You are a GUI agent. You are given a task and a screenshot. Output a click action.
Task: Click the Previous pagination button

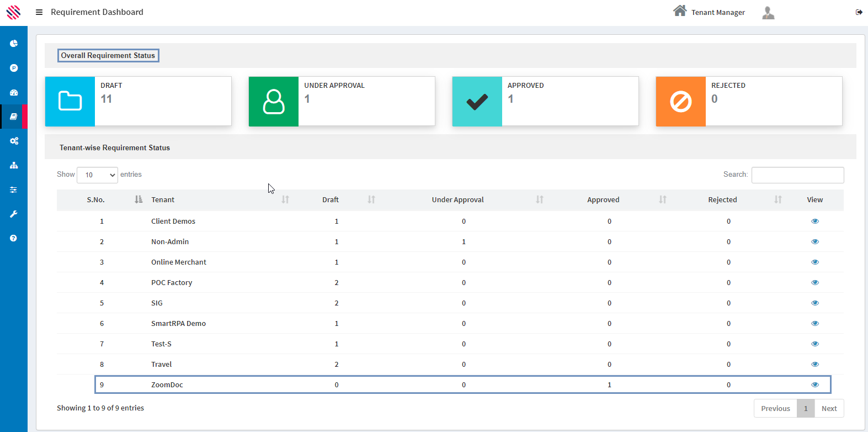[x=775, y=408]
